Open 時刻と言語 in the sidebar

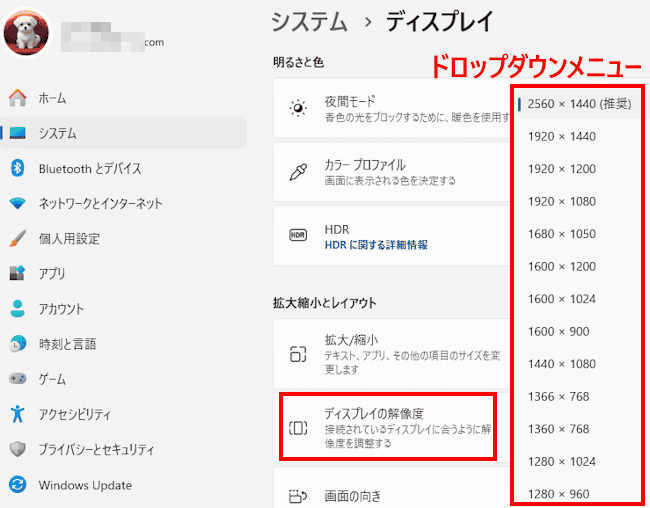click(67, 344)
